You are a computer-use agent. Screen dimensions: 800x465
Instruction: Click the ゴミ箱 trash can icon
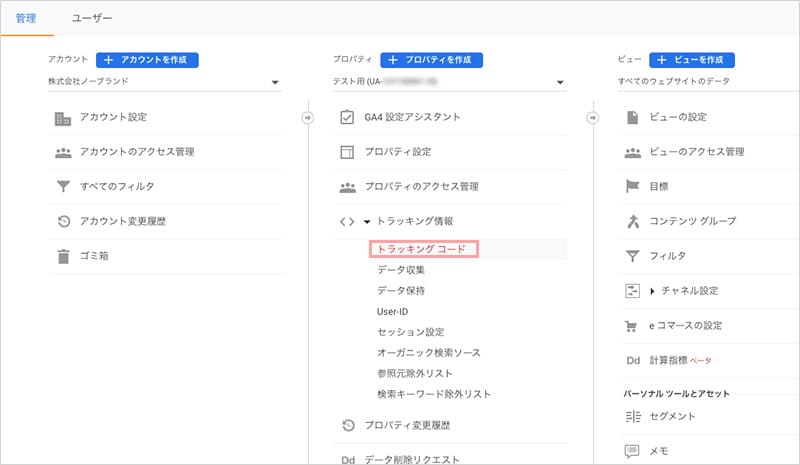click(x=63, y=256)
